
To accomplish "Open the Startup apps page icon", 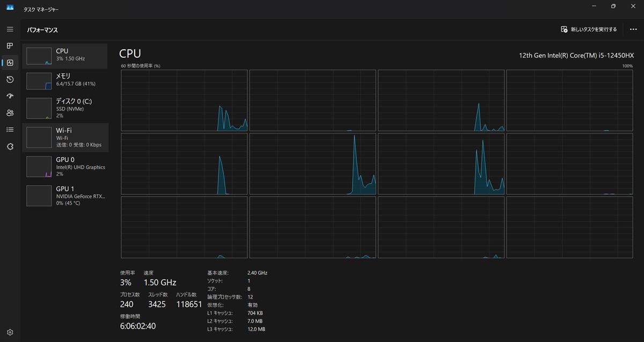I will pyautogui.click(x=10, y=96).
